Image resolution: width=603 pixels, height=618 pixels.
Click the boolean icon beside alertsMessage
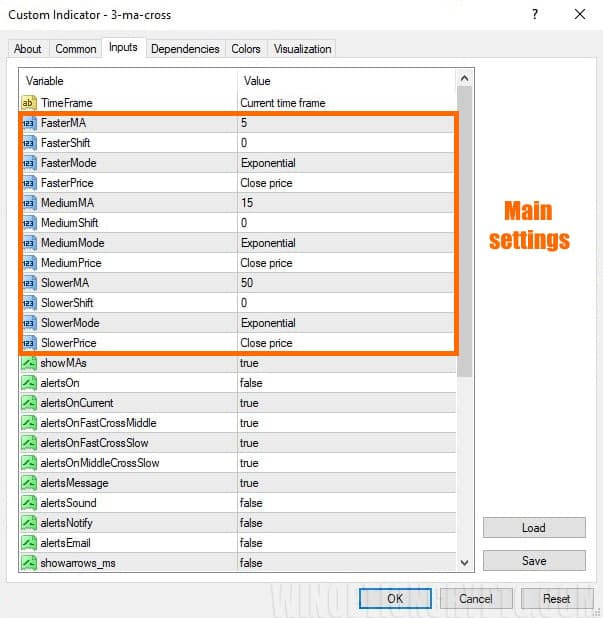click(29, 483)
